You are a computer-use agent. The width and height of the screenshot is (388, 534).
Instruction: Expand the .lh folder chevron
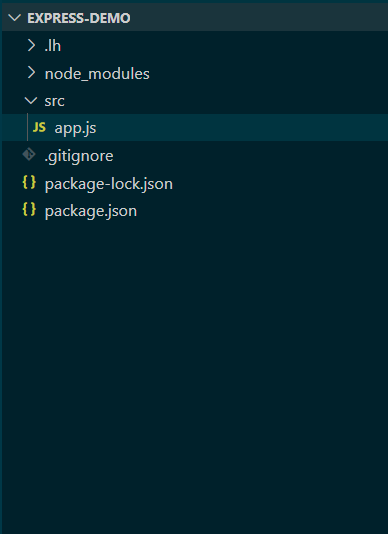point(31,45)
